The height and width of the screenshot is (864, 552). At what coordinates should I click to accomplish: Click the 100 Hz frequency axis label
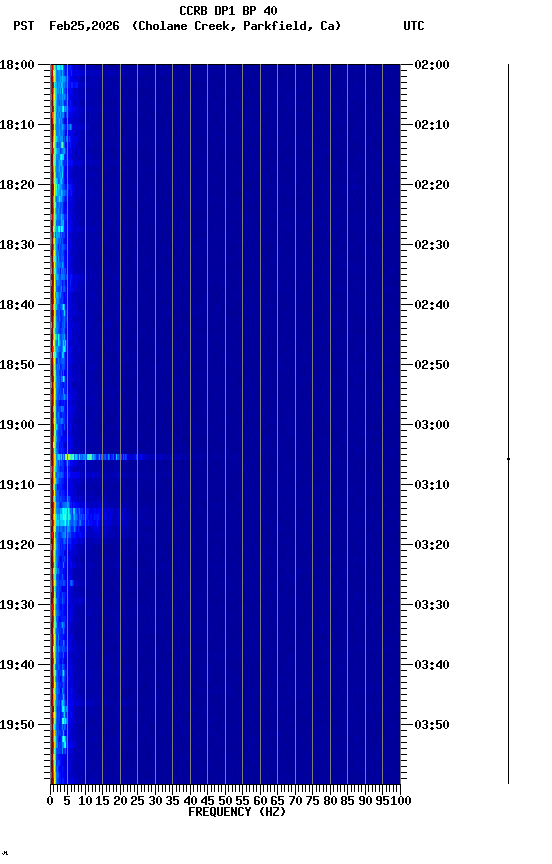tap(402, 801)
